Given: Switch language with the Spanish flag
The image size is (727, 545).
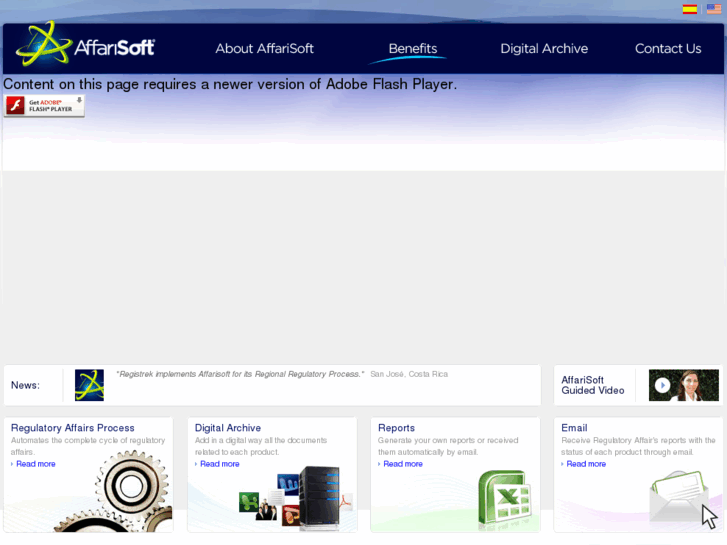Looking at the screenshot, I should tap(690, 9).
